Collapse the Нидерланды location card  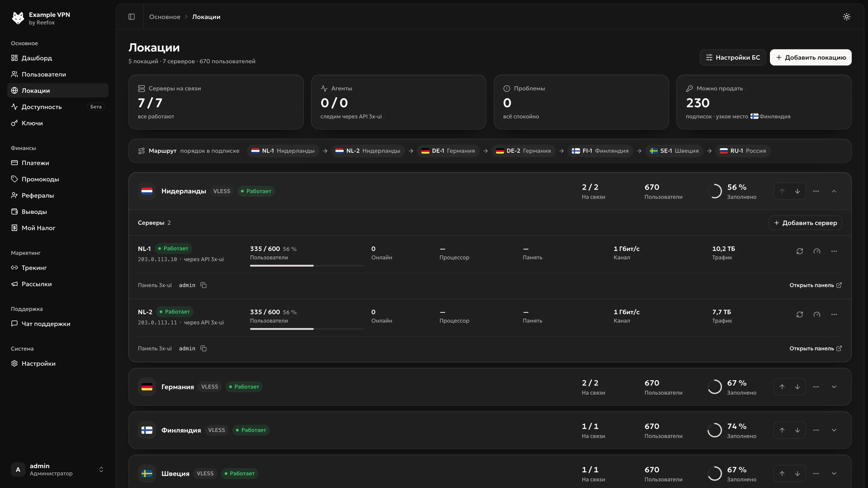pos(834,191)
